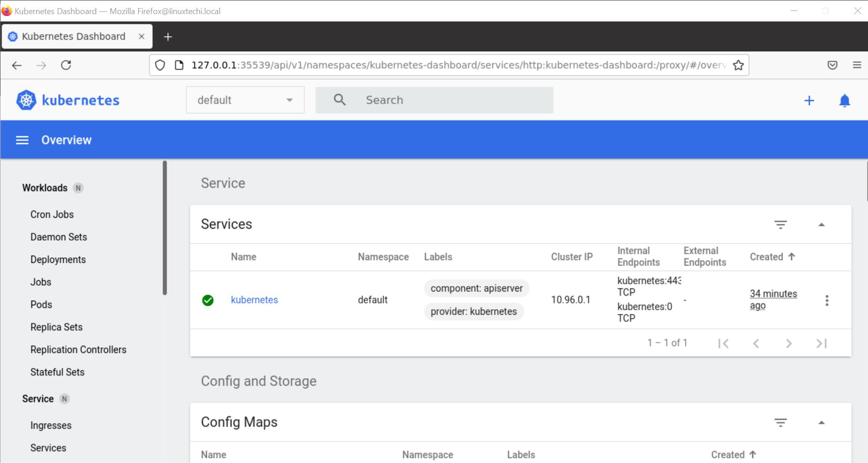Open filter icon in Services card
Viewport: 868px width, 463px height.
coord(781,224)
